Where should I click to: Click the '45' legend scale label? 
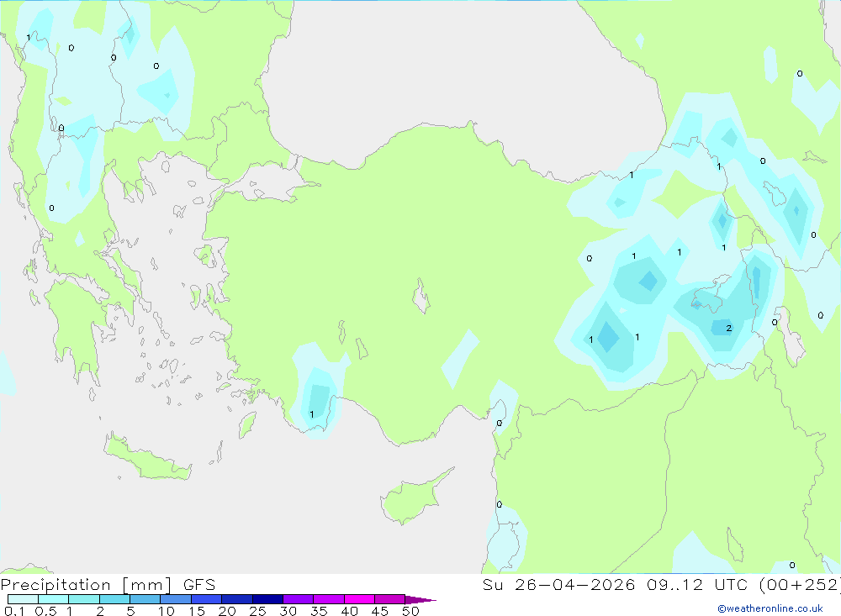tap(380, 611)
